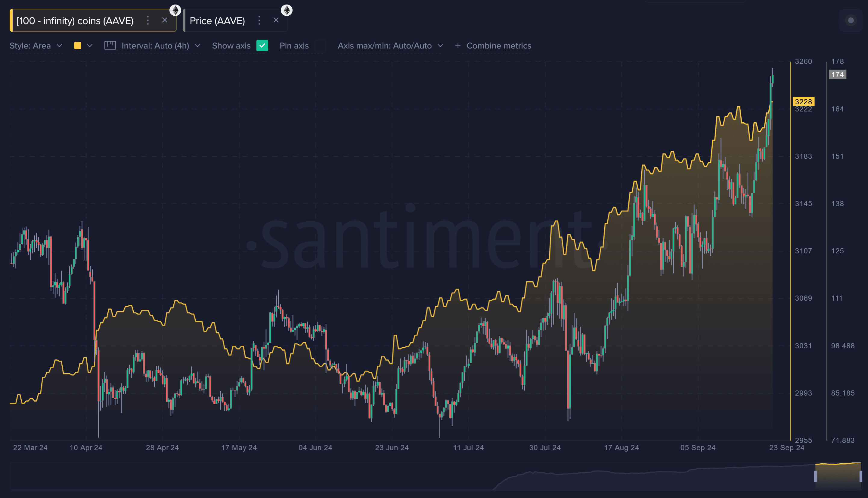Screen dimensions: 868x498
Task: Enable the Pin axis checkbox
Action: click(x=321, y=45)
